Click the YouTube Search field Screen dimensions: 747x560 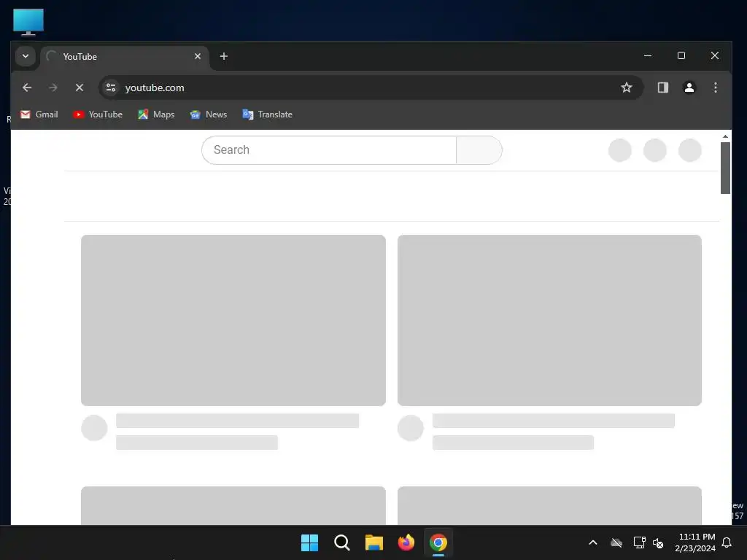tap(329, 150)
